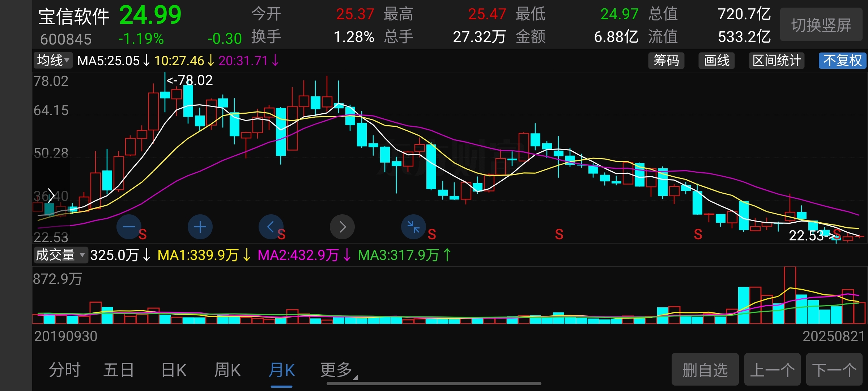Tap the highest price 25.47
Image resolution: width=868 pixels, height=391 pixels.
[x=487, y=14]
